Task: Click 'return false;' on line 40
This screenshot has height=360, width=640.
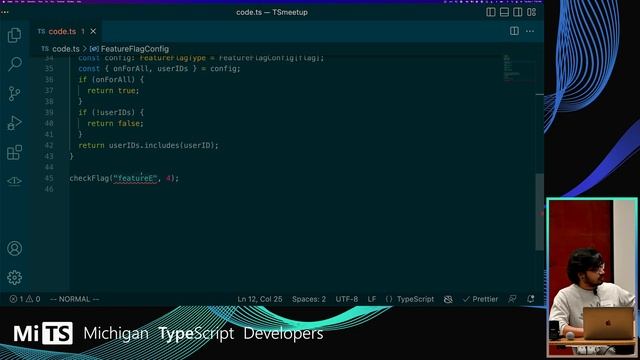Action: click(115, 123)
